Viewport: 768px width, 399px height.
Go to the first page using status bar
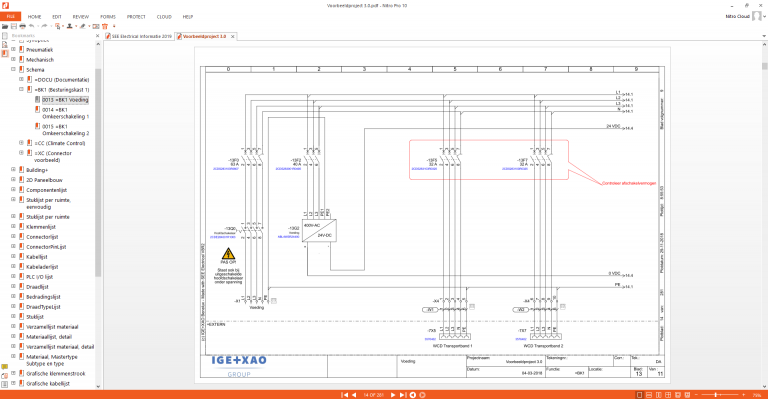tap(344, 395)
